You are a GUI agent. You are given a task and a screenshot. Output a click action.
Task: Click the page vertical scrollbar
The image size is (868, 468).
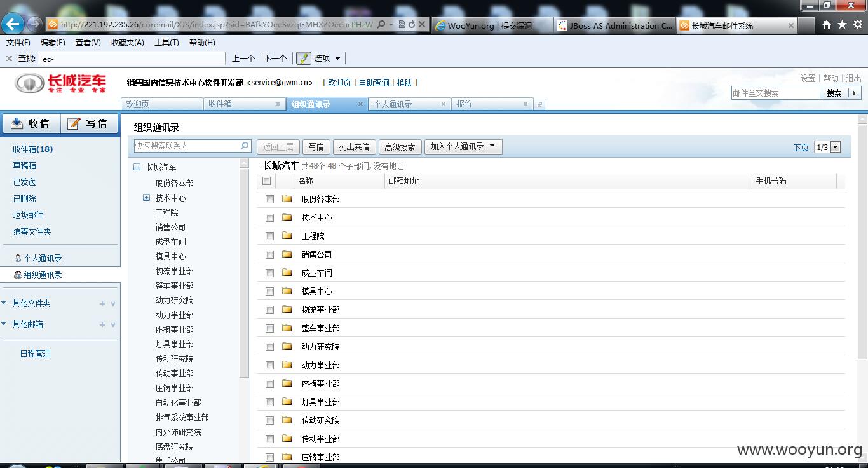tap(862, 242)
